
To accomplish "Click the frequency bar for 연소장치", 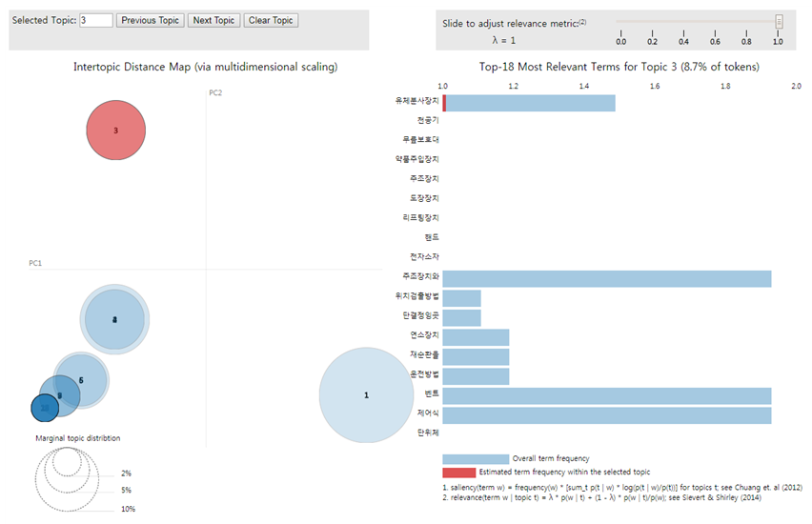I will (x=476, y=337).
